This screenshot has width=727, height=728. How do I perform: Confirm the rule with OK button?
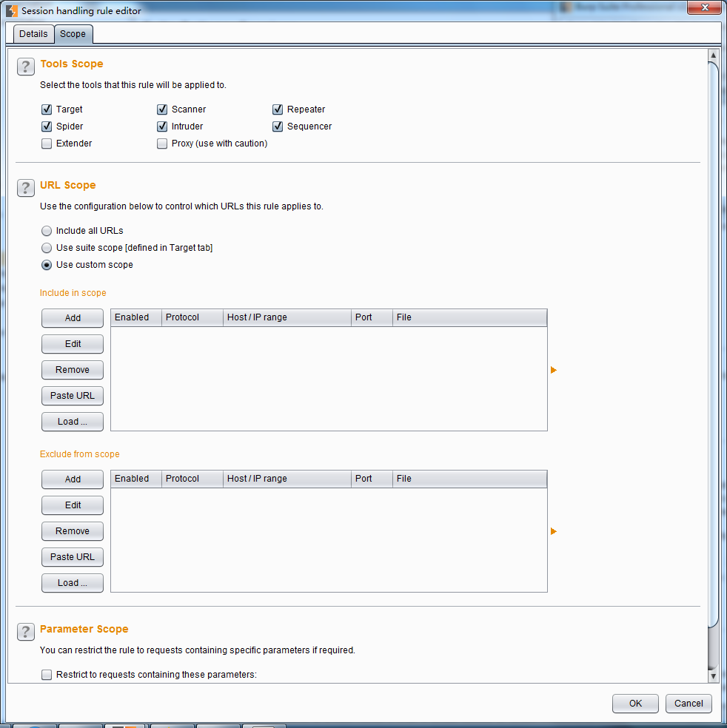tap(635, 704)
